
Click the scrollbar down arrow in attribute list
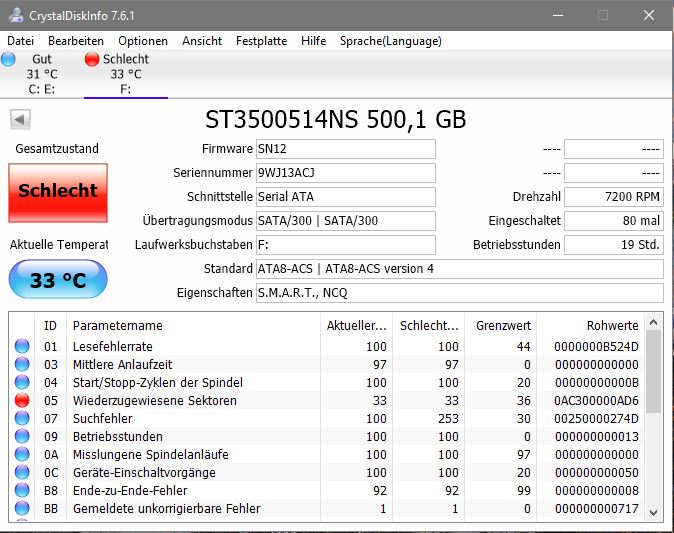654,512
